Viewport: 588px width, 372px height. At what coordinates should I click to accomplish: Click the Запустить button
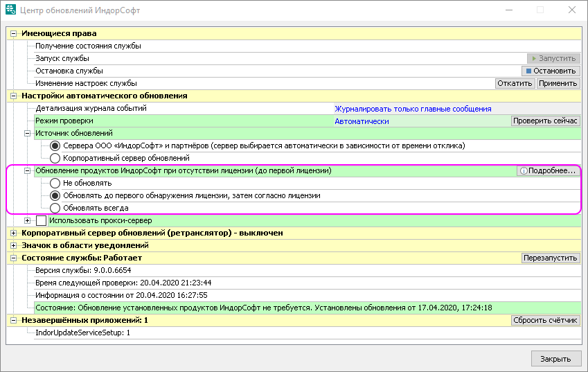553,58
